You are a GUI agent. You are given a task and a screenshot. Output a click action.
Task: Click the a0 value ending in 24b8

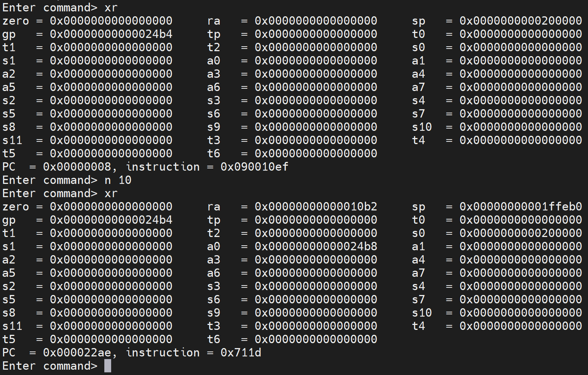tap(316, 246)
